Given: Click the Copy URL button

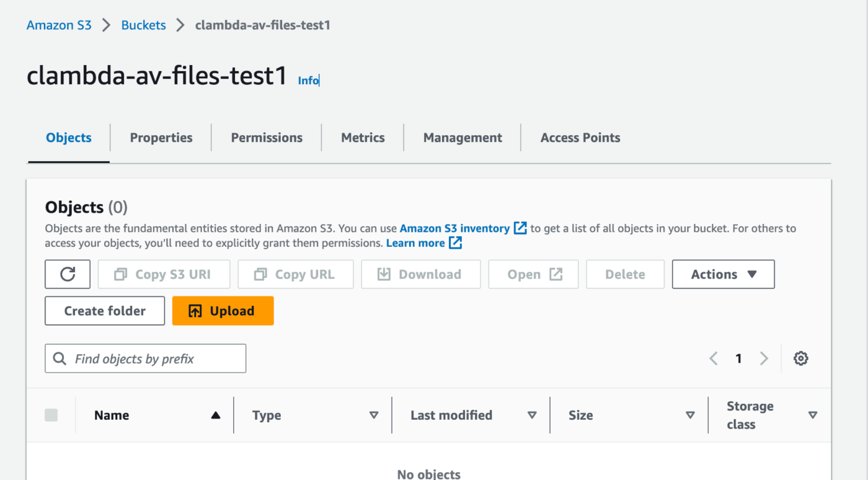Looking at the screenshot, I should pyautogui.click(x=296, y=274).
